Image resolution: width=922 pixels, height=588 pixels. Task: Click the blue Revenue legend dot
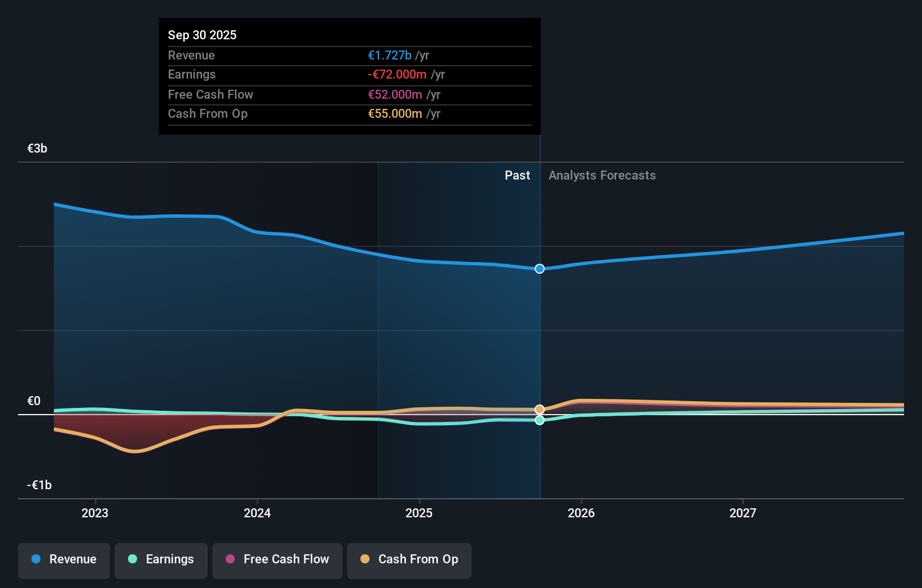pos(35,559)
